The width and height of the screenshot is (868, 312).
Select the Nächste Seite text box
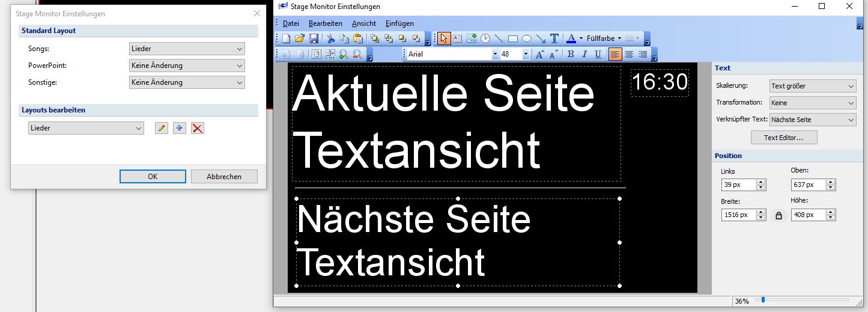(458, 242)
